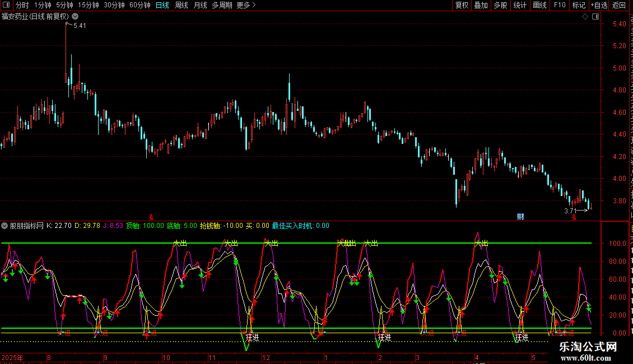The width and height of the screenshot is (633, 364).
Task: Click the 底轴: 5.00 value
Action: [182, 226]
